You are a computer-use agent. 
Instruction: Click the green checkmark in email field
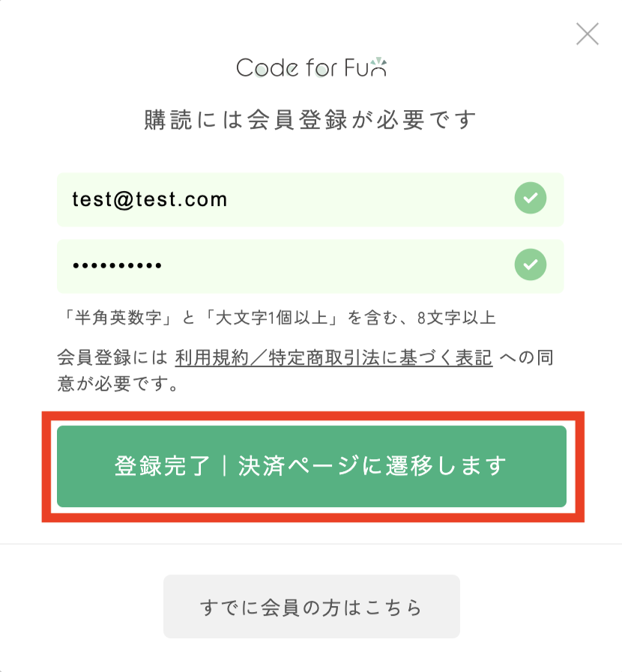click(531, 198)
